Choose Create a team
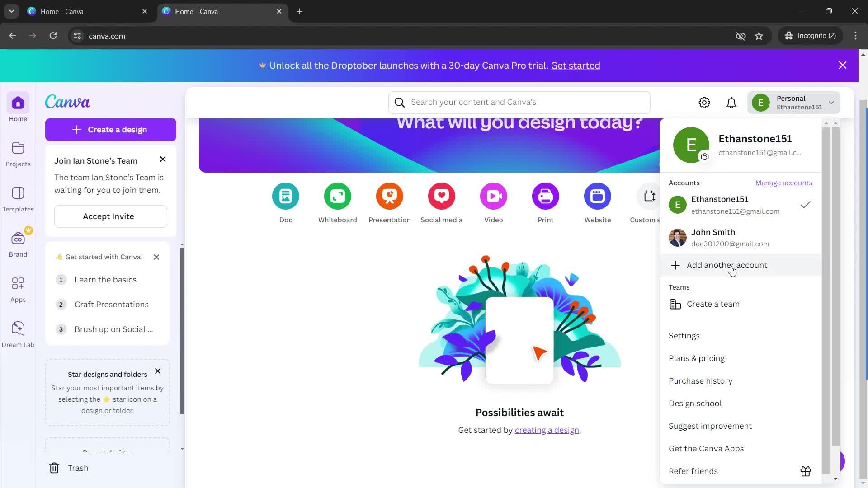Screen dimensions: 868x488 coord(740,304)
